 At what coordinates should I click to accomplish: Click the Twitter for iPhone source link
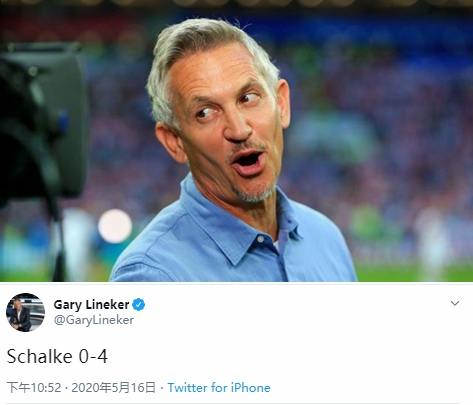point(219,388)
